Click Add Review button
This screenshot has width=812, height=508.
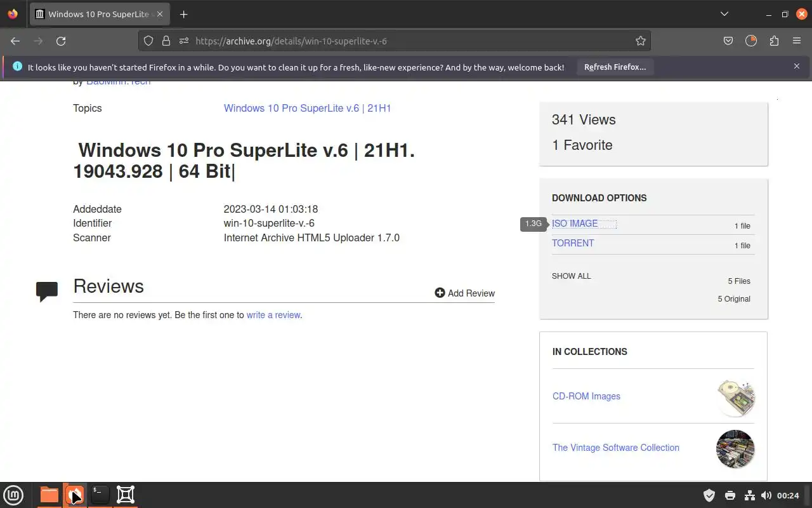(x=464, y=293)
